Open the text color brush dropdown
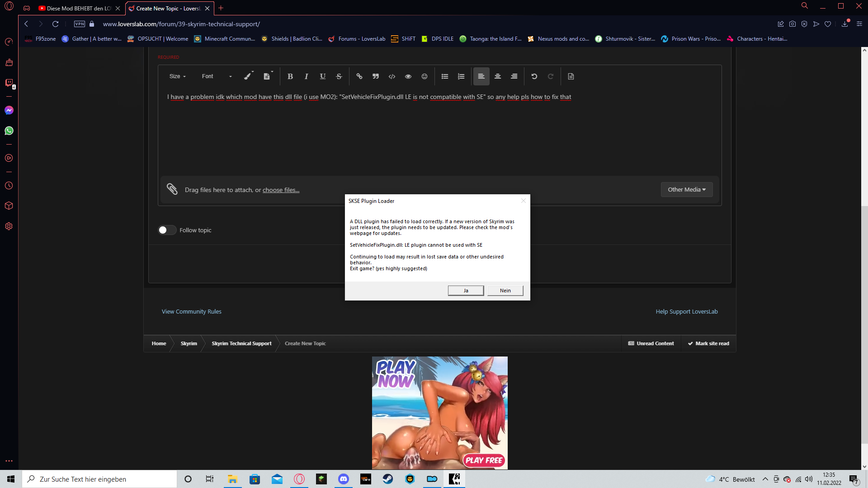 pyautogui.click(x=249, y=76)
